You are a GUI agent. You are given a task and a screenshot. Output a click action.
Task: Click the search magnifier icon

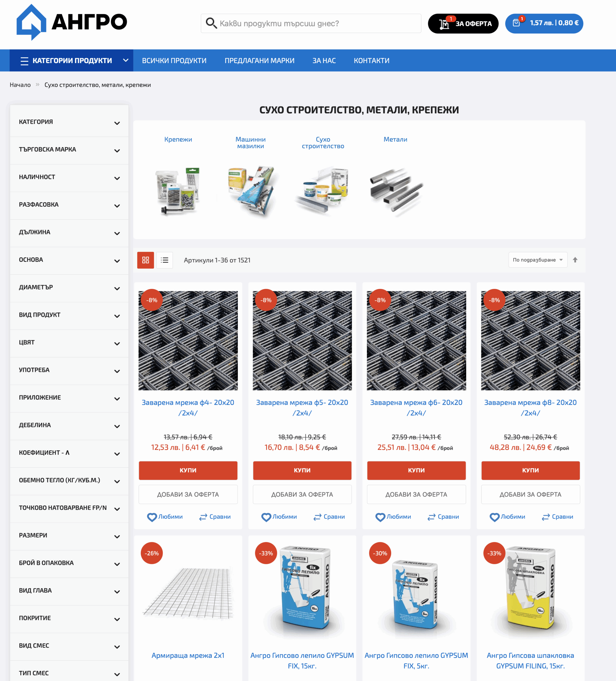point(211,23)
